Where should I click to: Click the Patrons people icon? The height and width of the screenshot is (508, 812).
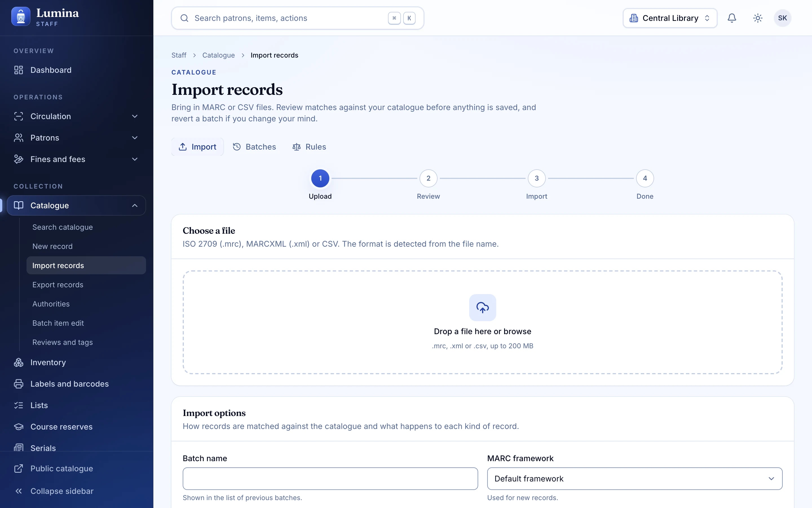(x=18, y=138)
